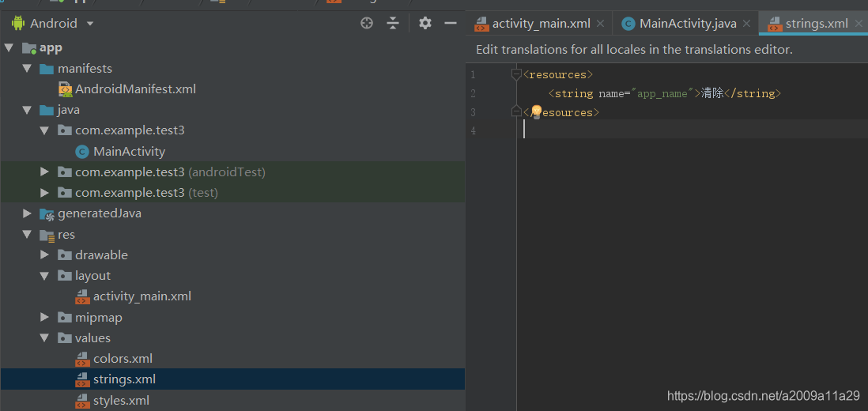Viewport: 868px width, 411px height.
Task: Collapse the layout folder
Action: pos(45,276)
